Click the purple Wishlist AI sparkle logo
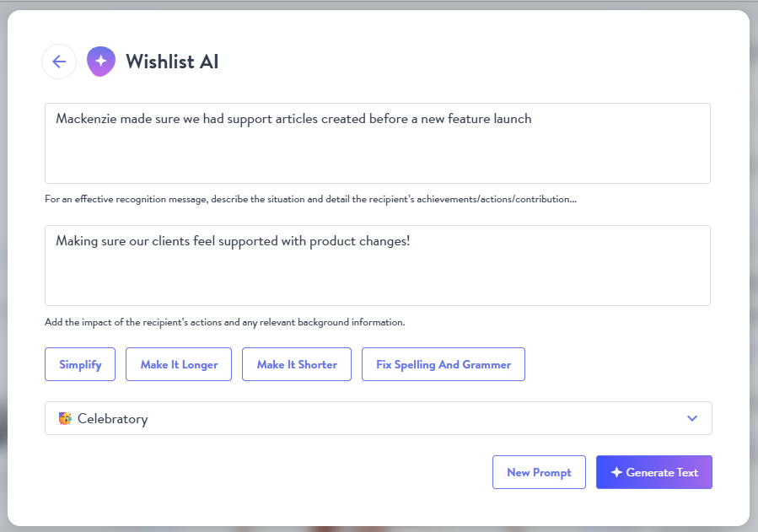The height and width of the screenshot is (532, 758). pos(101,62)
